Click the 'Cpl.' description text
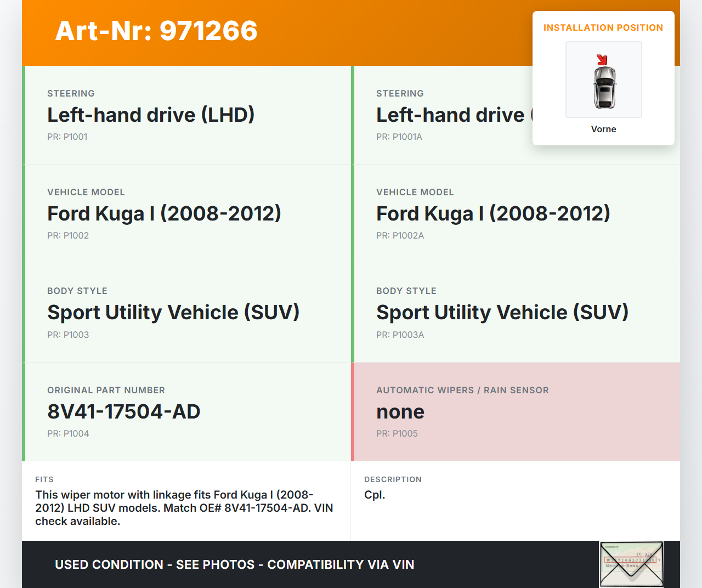The image size is (702, 588). click(375, 495)
